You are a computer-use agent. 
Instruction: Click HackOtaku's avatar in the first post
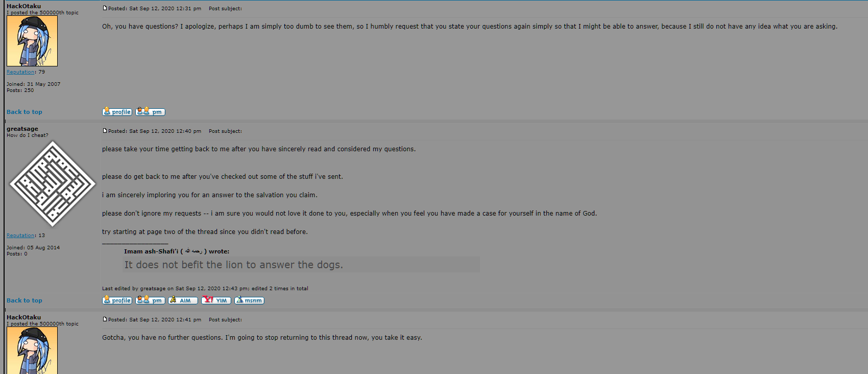pos(32,41)
